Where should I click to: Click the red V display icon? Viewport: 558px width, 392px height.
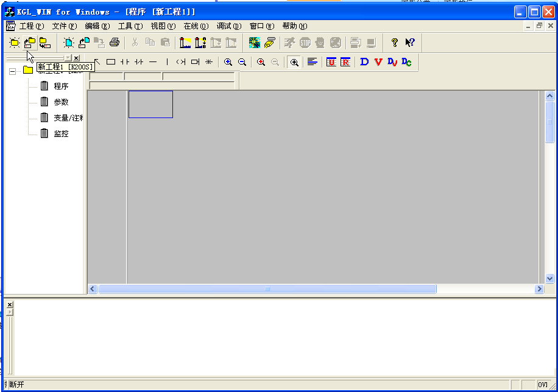[378, 62]
